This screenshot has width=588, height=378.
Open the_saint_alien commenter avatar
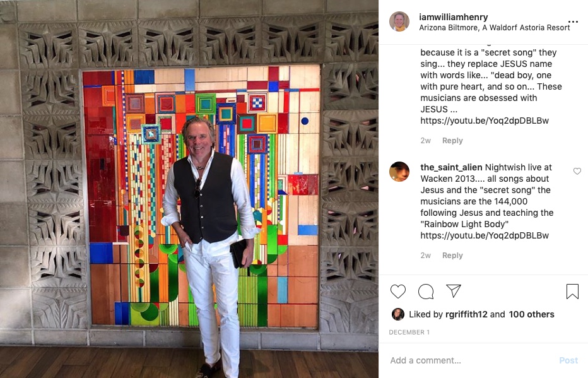399,172
